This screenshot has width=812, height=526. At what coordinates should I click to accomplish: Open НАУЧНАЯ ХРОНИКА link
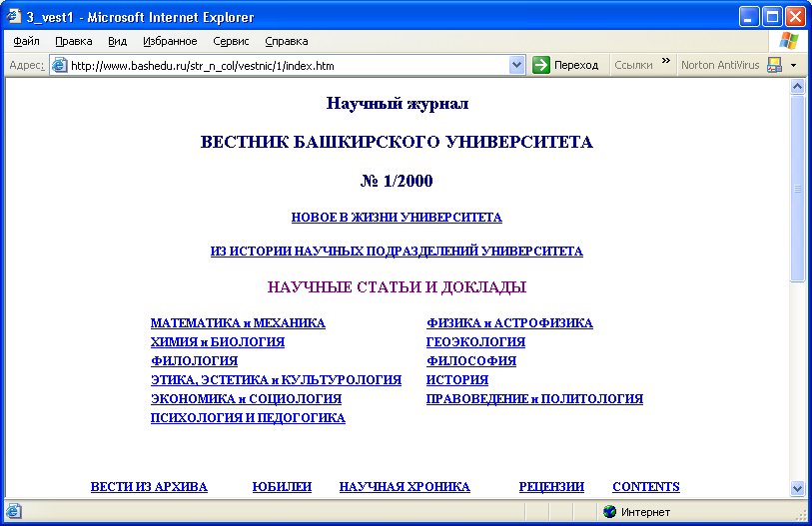click(x=405, y=487)
